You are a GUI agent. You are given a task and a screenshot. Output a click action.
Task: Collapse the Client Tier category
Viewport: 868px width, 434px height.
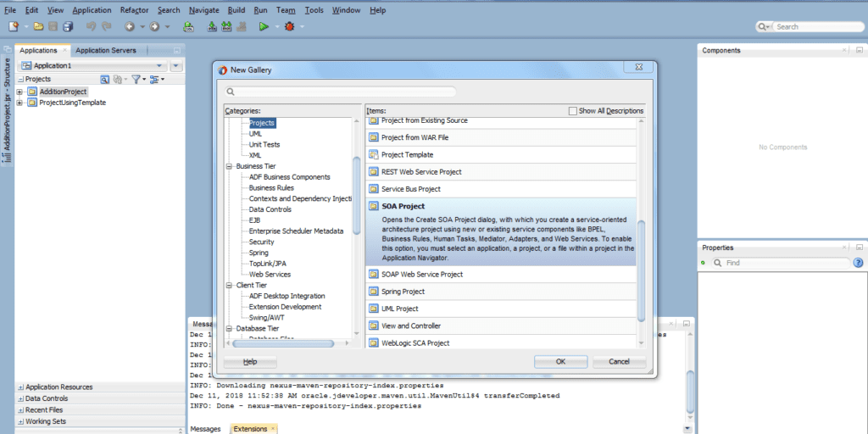pos(229,285)
